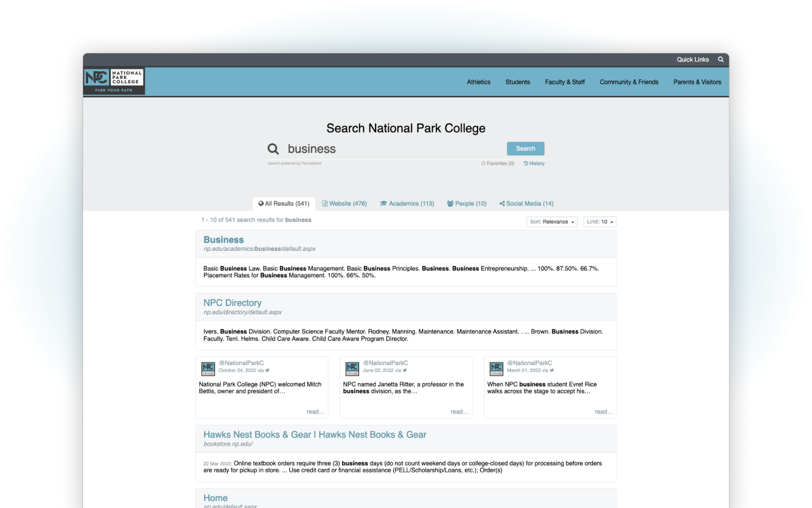Click NPC avatar on October 24, 2022 tweet
The image size is (812, 508).
click(208, 369)
